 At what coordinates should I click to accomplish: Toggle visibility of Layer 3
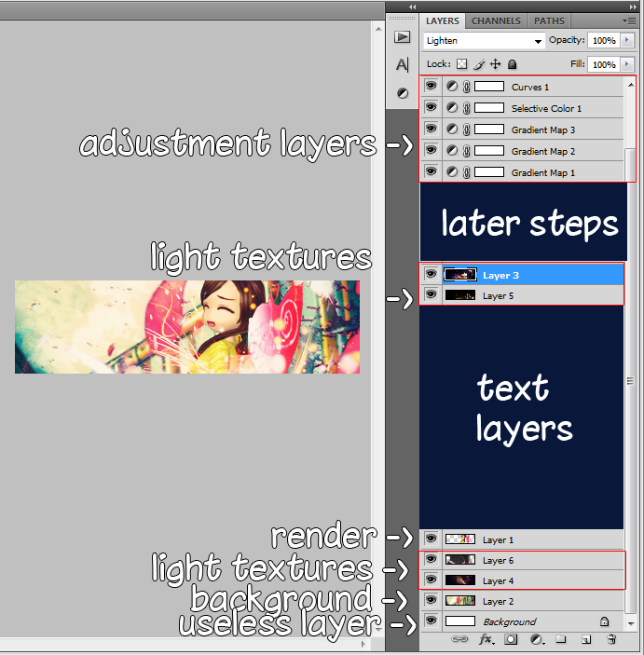(x=431, y=274)
